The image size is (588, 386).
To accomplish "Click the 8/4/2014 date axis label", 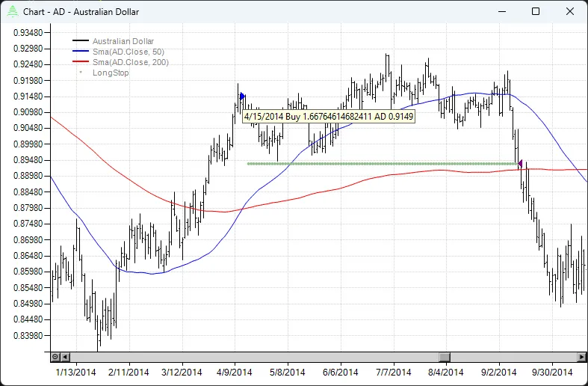I will (x=446, y=373).
